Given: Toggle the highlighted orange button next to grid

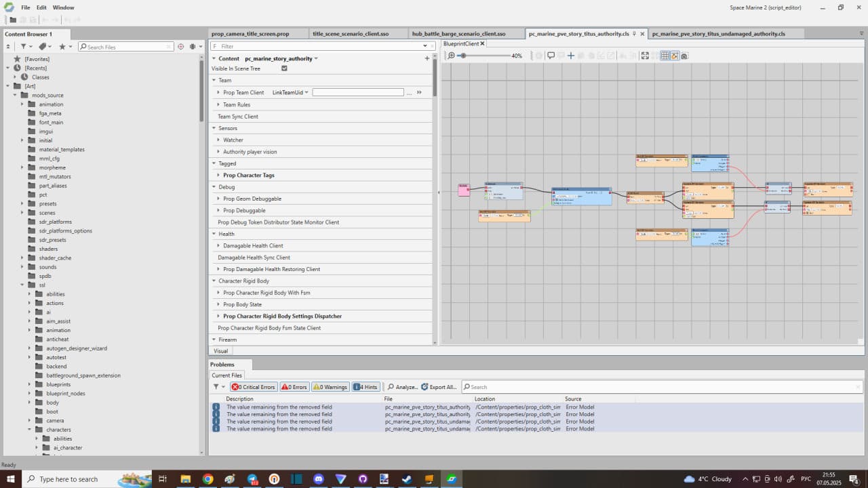Looking at the screenshot, I should [x=675, y=56].
